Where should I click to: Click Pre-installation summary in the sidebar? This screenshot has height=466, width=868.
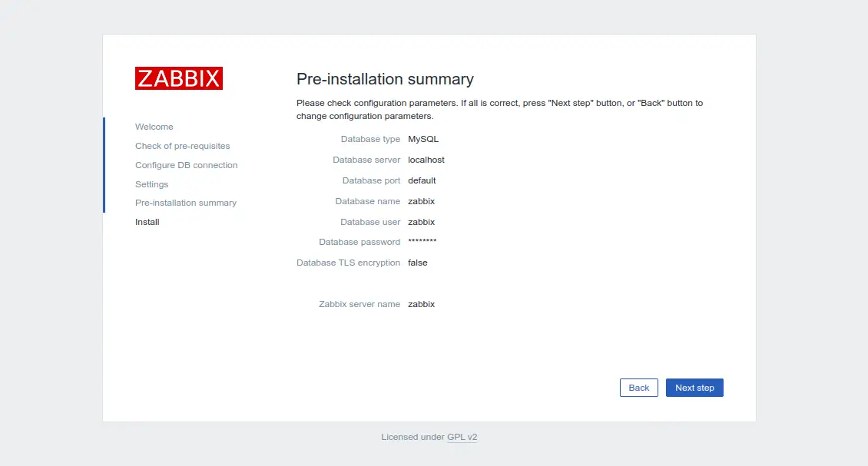point(185,203)
